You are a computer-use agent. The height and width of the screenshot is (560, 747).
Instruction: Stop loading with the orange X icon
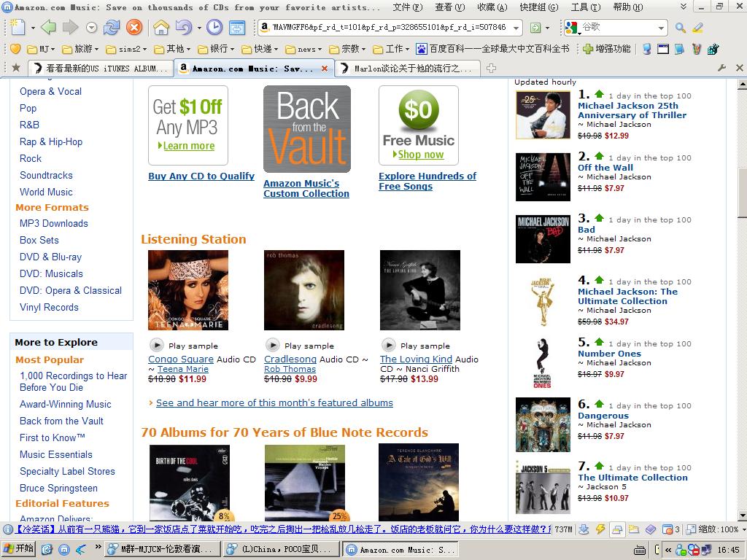pyautogui.click(x=134, y=27)
